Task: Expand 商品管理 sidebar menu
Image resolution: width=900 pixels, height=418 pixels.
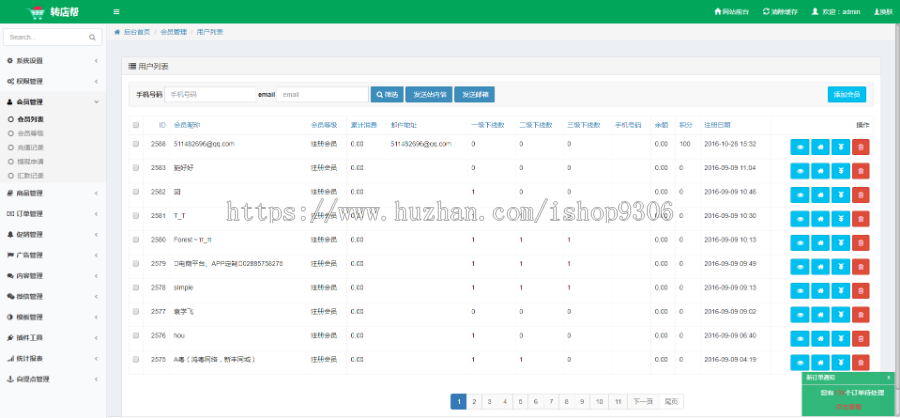Action: point(53,193)
